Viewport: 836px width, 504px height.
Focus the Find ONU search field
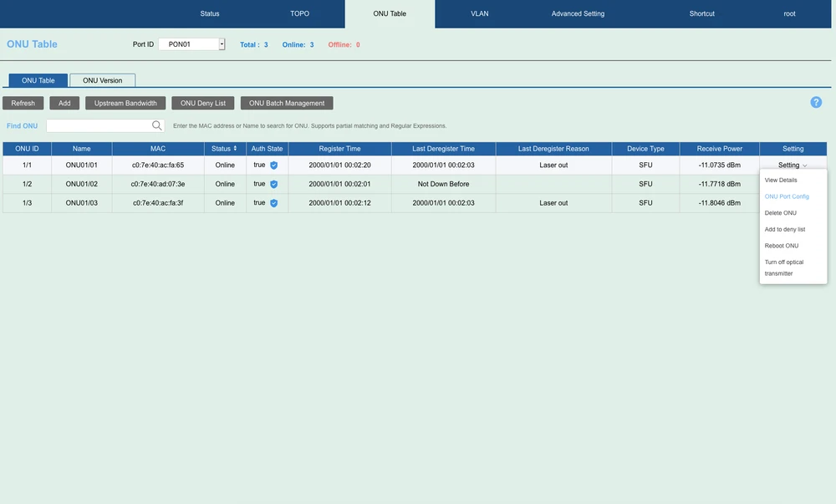tap(98, 125)
